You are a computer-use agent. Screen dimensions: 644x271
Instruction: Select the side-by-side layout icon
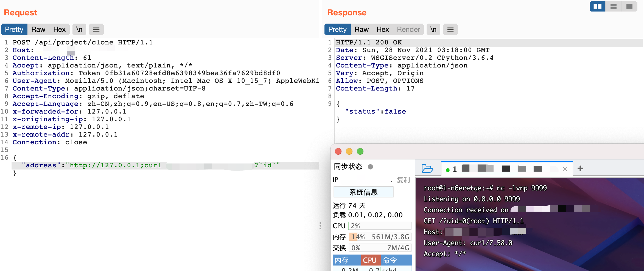598,6
